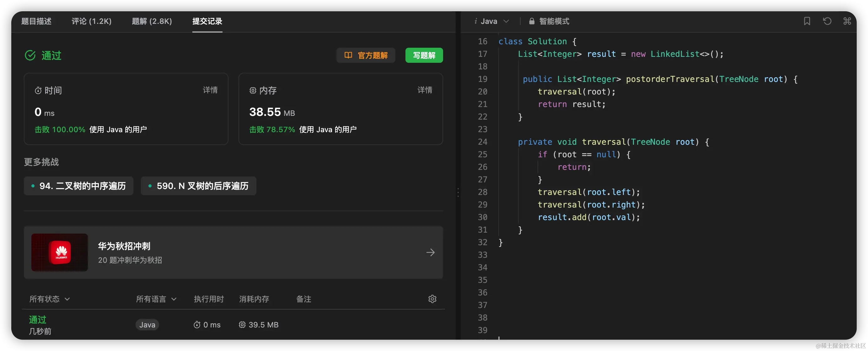The height and width of the screenshot is (351, 868).
Task: Open 详情 in the 内存 card
Action: [425, 90]
